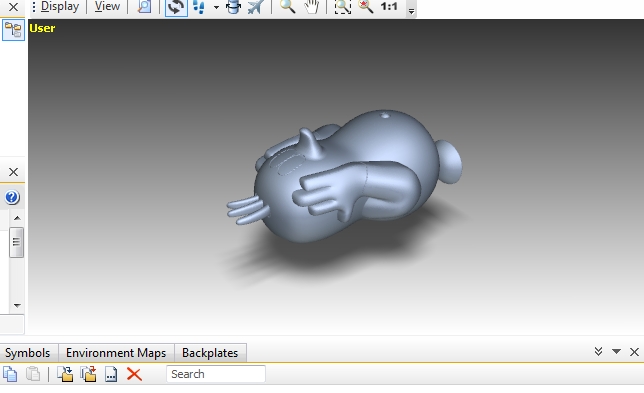Open the Display menu

(60, 7)
